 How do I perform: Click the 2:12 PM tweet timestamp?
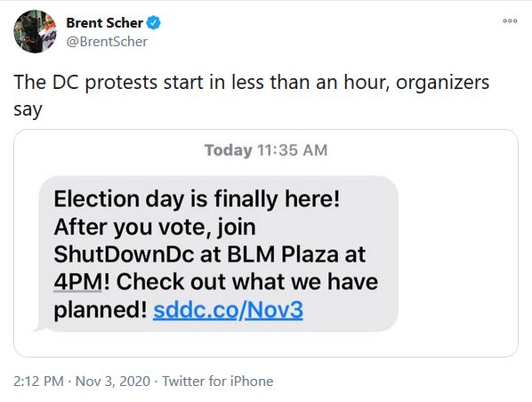(38, 381)
